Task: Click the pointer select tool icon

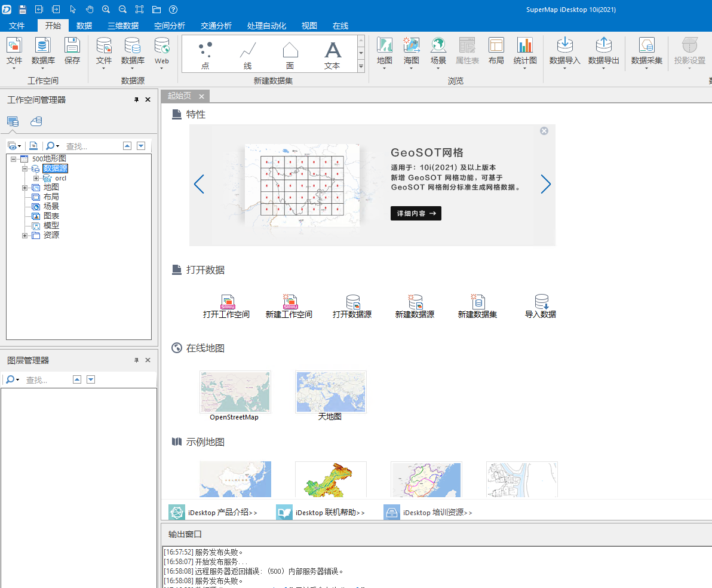Action: click(73, 10)
